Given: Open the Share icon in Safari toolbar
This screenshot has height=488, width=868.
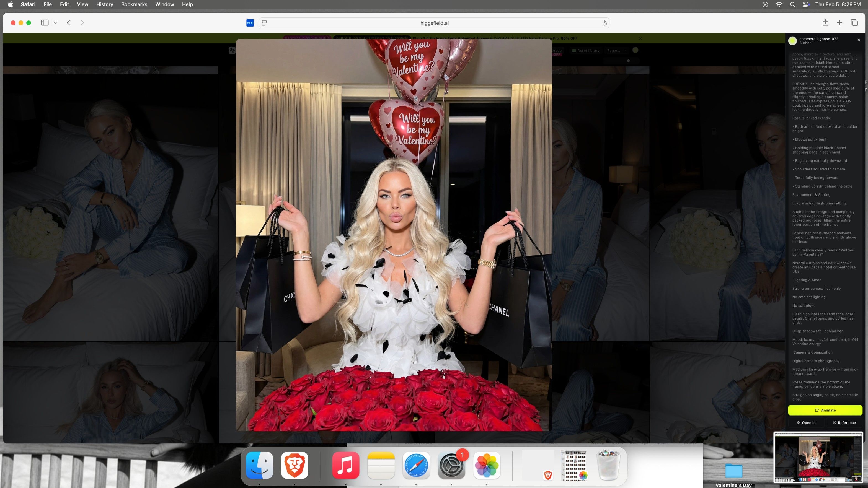Looking at the screenshot, I should (x=825, y=23).
